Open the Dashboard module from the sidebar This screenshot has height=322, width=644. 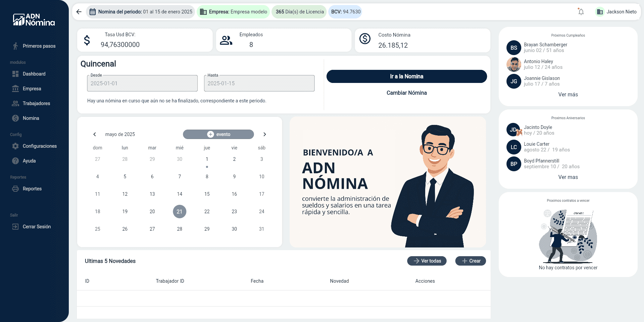point(34,74)
